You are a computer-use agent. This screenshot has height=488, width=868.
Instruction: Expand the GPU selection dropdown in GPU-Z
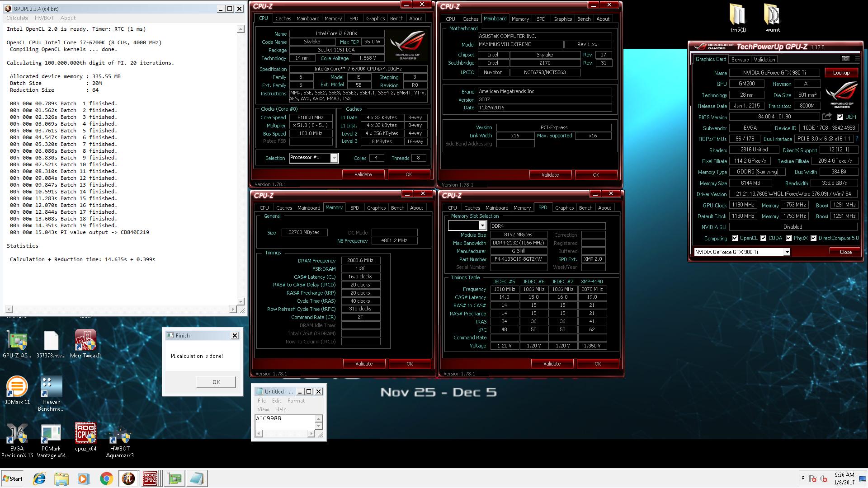[787, 252]
